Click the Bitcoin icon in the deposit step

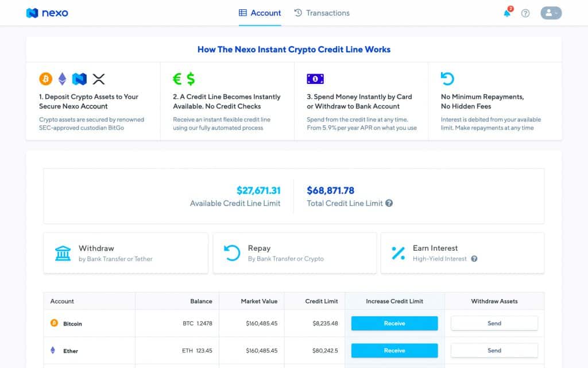point(45,79)
